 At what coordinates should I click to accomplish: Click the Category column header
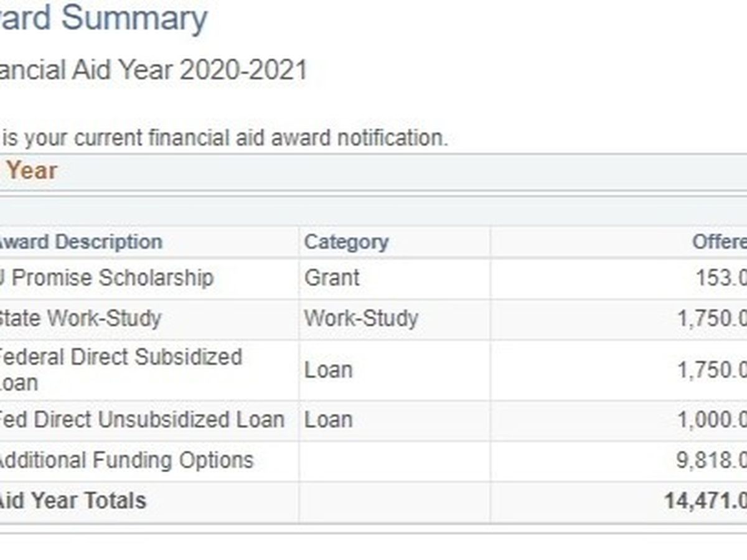(x=346, y=242)
